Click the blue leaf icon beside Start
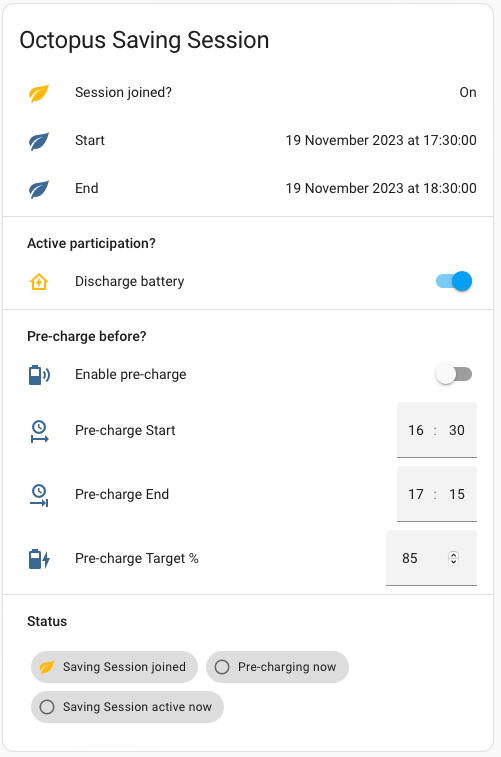This screenshot has height=757, width=501. click(x=39, y=140)
